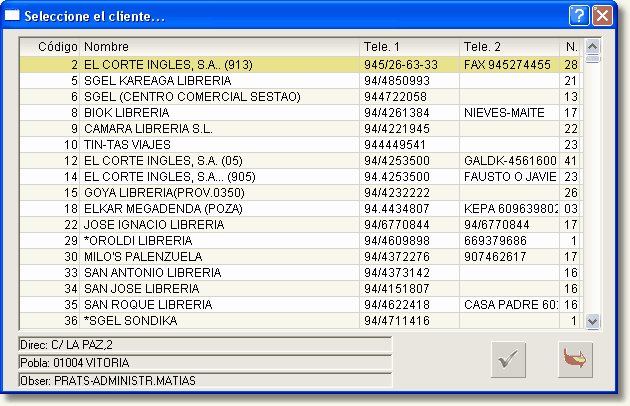Screen dimensions: 630x406
Task: Confirm selection with the checkmark button
Action: [508, 359]
